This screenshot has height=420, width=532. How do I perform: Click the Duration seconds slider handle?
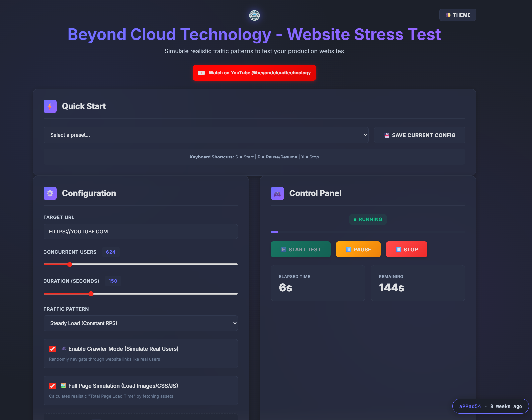pyautogui.click(x=91, y=294)
